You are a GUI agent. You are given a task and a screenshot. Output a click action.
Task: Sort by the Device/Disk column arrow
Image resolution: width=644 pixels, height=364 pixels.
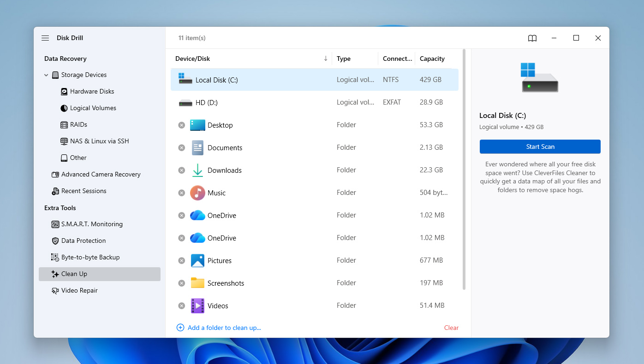326,59
